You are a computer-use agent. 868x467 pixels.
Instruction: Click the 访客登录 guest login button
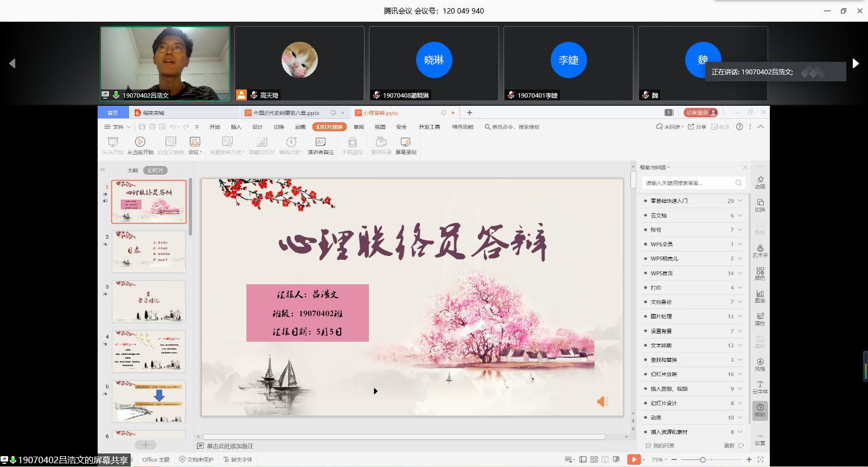click(700, 112)
